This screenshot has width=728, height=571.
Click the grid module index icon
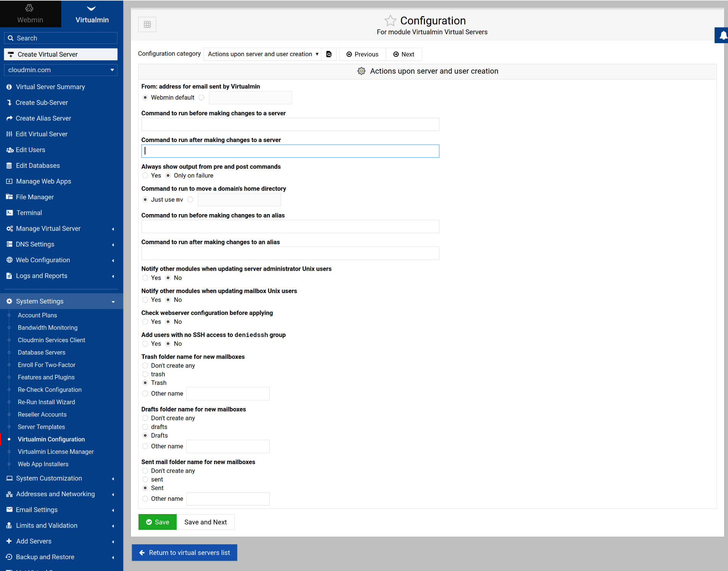click(x=147, y=24)
